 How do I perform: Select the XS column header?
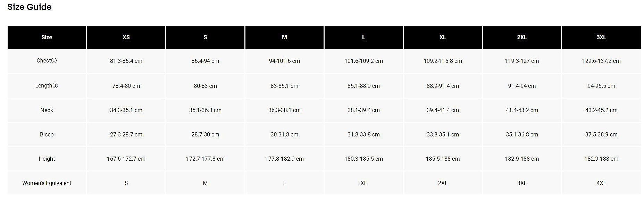coord(126,37)
